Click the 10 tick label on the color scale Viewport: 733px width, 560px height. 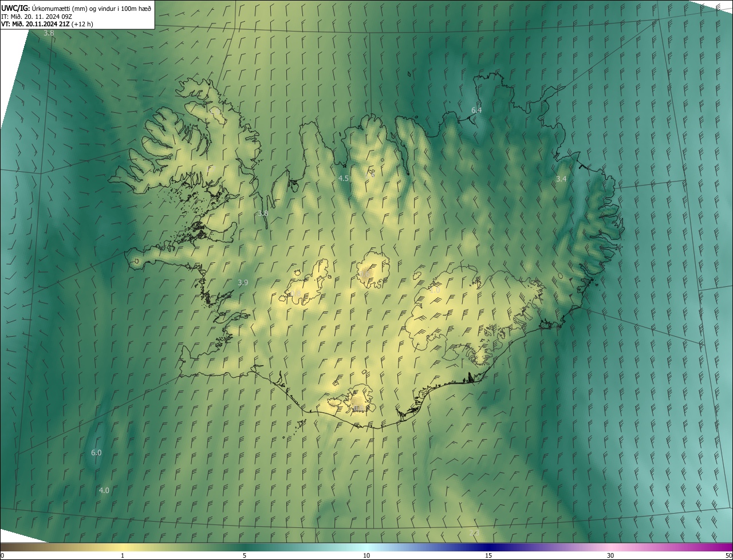click(x=366, y=556)
